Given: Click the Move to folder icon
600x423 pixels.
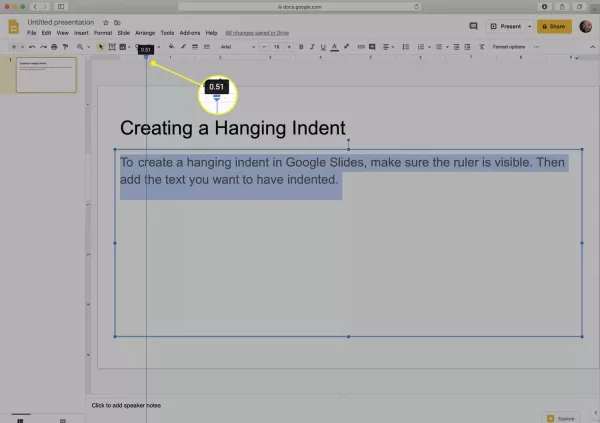Looking at the screenshot, I should click(x=117, y=23).
